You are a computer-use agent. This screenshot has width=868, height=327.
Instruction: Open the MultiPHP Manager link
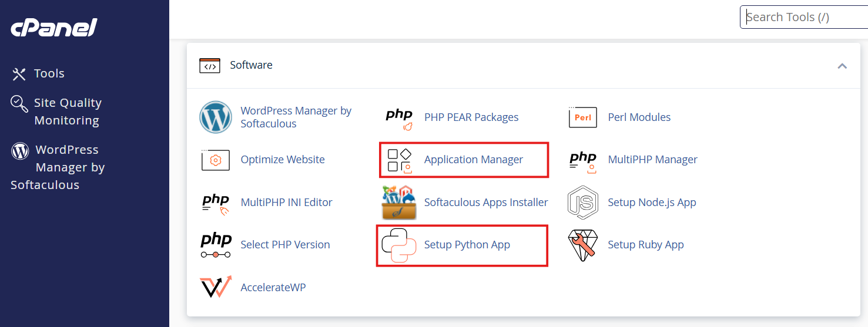[653, 160]
